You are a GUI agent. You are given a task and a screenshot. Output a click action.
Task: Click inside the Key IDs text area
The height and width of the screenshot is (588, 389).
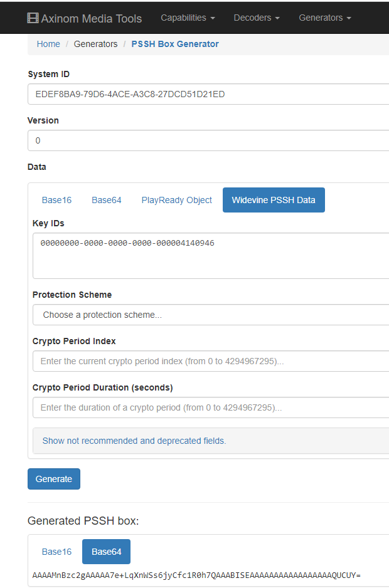[x=210, y=256]
